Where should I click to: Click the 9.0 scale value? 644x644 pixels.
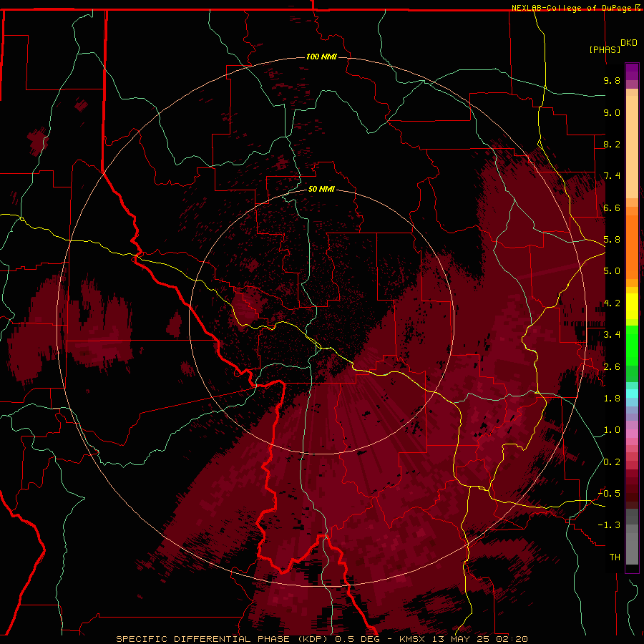coord(612,112)
